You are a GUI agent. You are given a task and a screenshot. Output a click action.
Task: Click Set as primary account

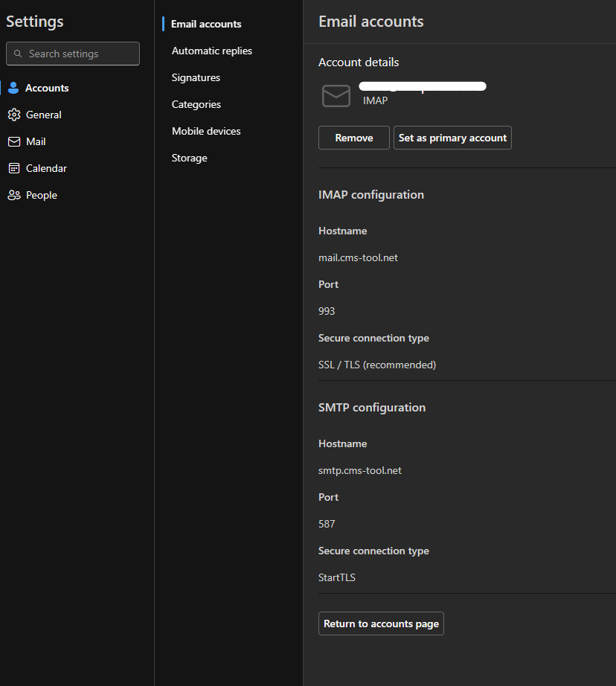(452, 138)
